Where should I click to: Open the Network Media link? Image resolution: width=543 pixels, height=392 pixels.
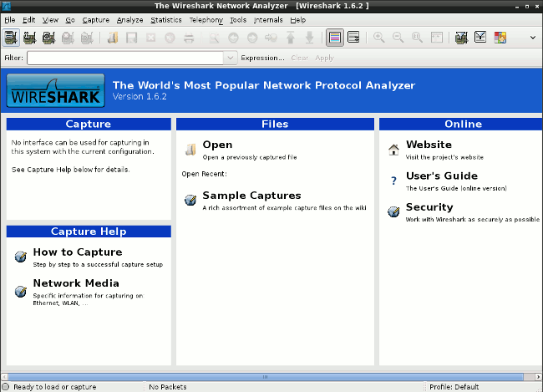click(76, 283)
